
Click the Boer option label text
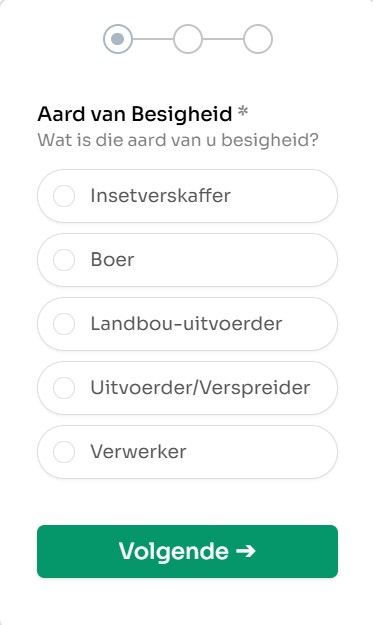[112, 260]
